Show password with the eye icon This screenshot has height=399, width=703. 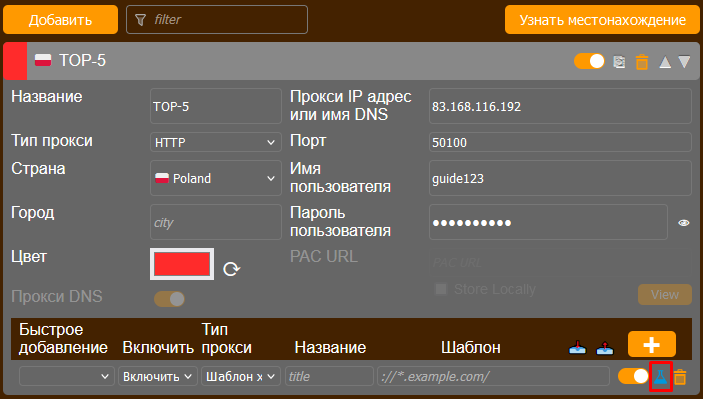pos(684,223)
